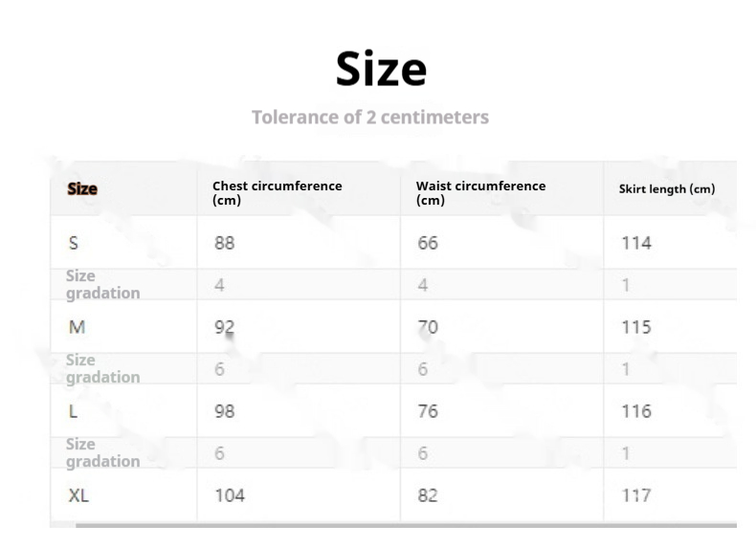Click chest value 98 in the L row

(x=224, y=411)
